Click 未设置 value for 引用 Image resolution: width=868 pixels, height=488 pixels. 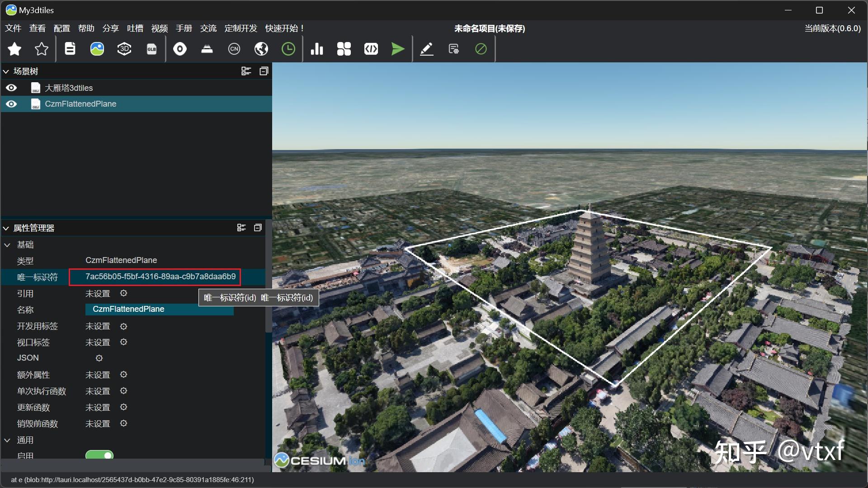tap(98, 294)
